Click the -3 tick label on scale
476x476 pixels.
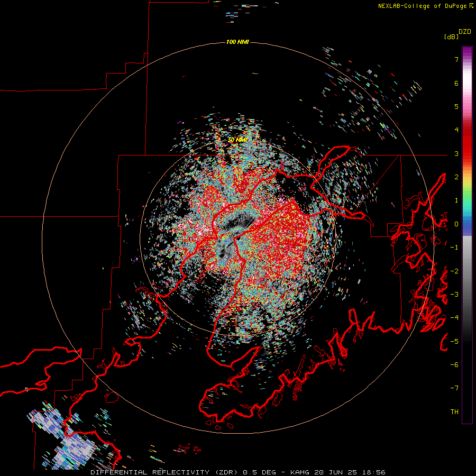click(x=454, y=295)
